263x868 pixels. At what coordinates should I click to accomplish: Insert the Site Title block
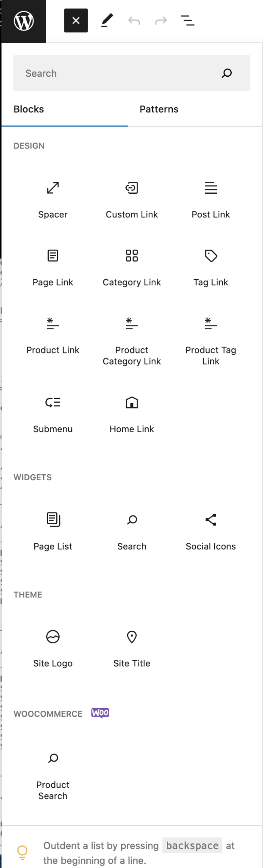coord(132,648)
